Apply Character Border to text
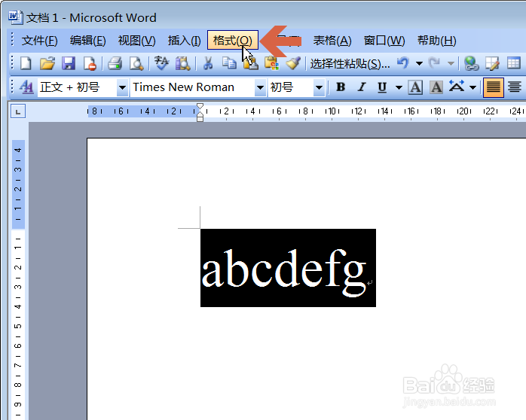526x420 pixels. coord(415,87)
